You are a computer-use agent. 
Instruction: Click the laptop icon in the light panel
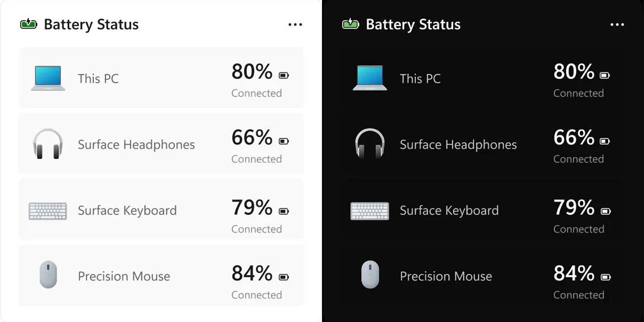(x=48, y=78)
